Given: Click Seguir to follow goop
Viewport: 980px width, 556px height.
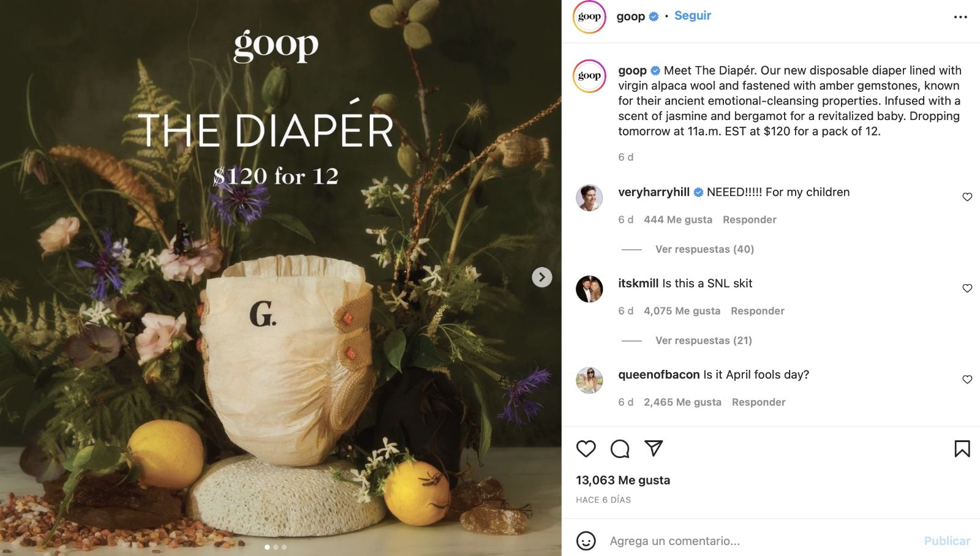Looking at the screenshot, I should [x=692, y=16].
